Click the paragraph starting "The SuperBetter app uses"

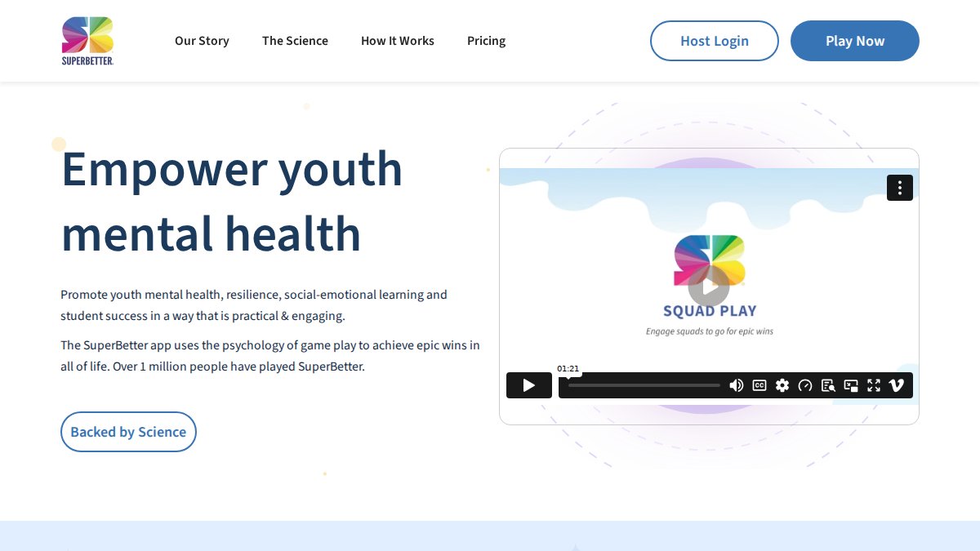[x=270, y=356]
